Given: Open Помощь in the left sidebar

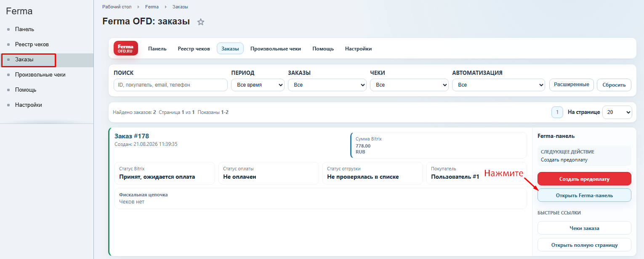Looking at the screenshot, I should (x=26, y=90).
